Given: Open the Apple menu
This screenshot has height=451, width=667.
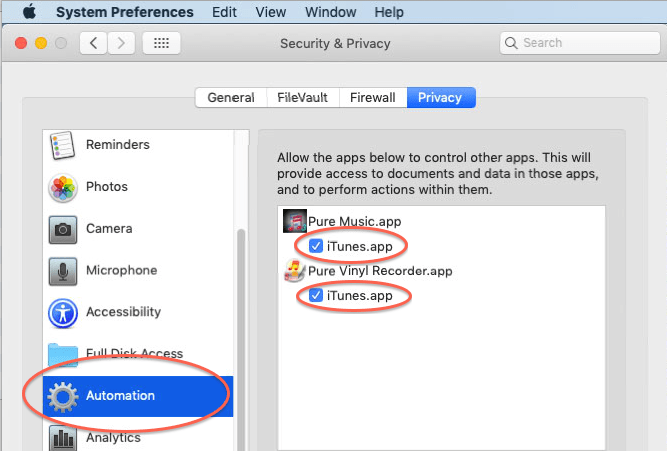Looking at the screenshot, I should 29,12.
